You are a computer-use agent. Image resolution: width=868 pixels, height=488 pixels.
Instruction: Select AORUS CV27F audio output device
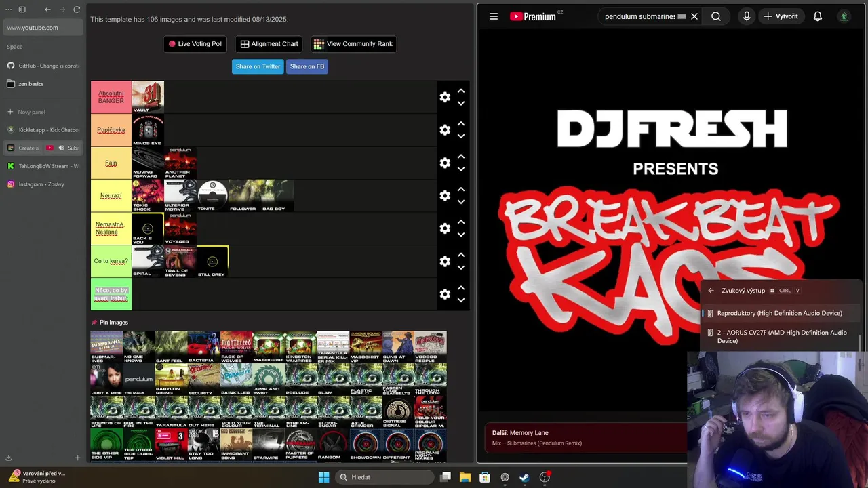pyautogui.click(x=780, y=337)
